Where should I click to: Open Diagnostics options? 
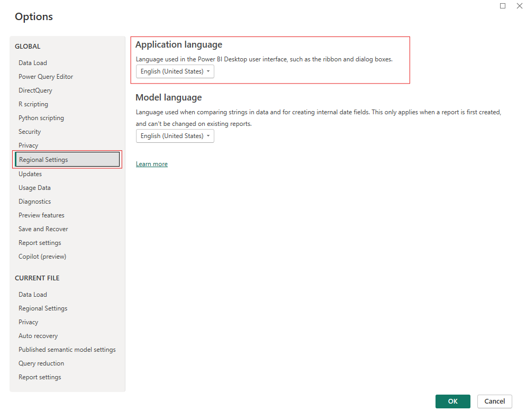point(34,202)
